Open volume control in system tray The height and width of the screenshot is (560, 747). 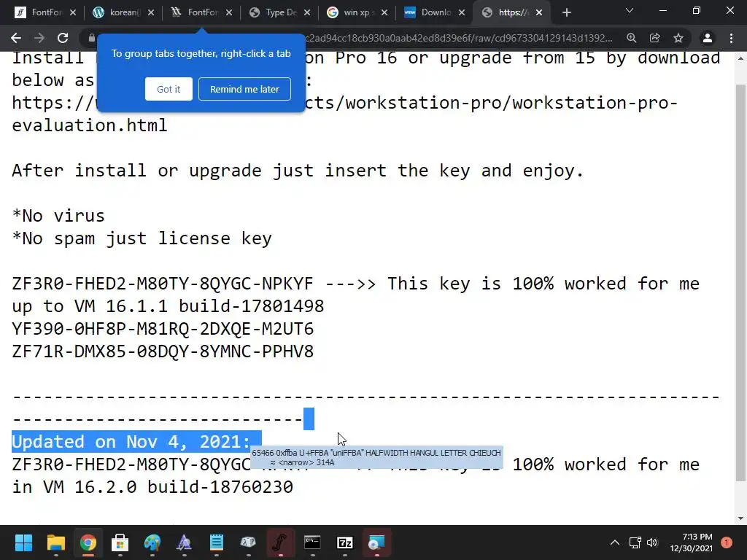(x=651, y=542)
